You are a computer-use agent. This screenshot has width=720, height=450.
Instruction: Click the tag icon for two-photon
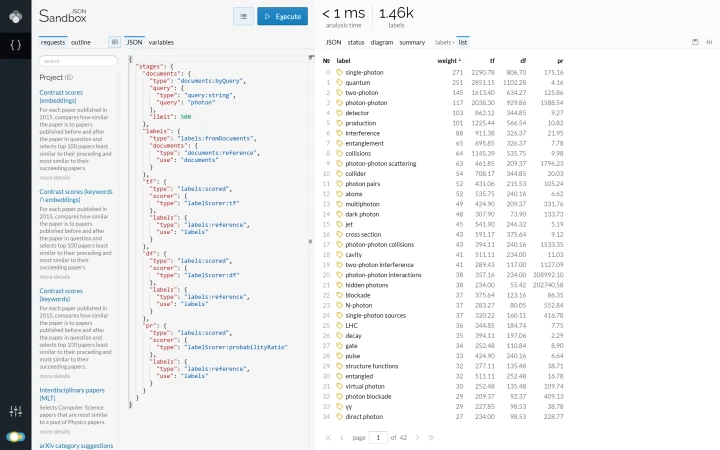pyautogui.click(x=339, y=93)
